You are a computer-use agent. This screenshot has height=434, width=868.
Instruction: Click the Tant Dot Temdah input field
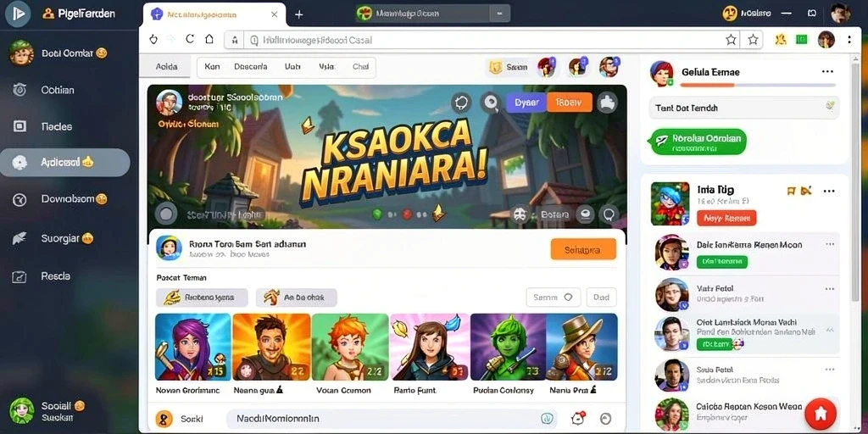point(744,108)
